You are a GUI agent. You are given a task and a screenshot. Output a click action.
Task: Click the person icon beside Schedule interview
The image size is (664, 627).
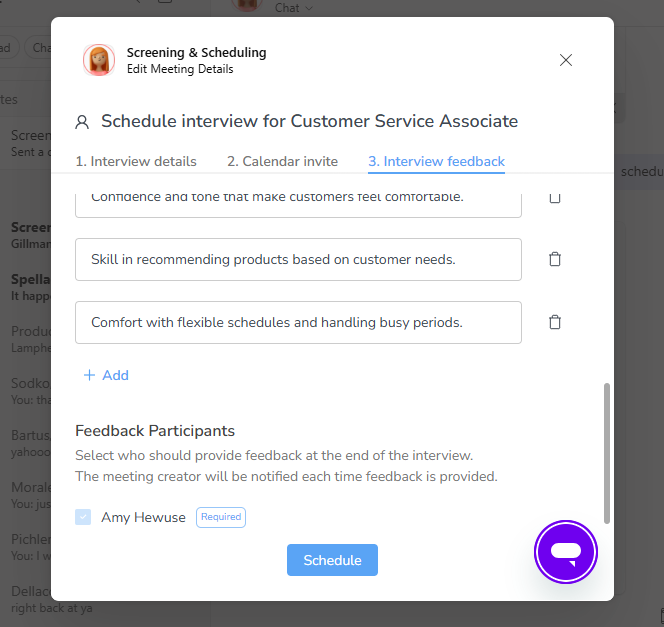82,122
